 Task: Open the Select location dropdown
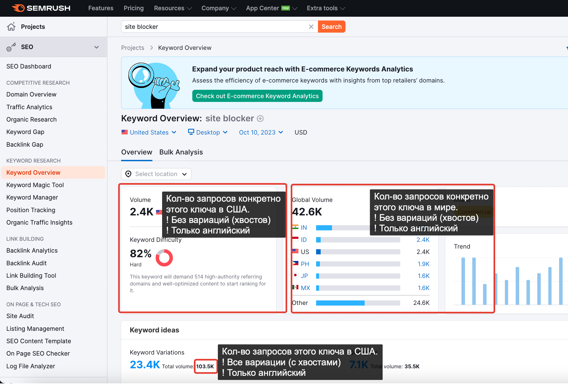156,174
